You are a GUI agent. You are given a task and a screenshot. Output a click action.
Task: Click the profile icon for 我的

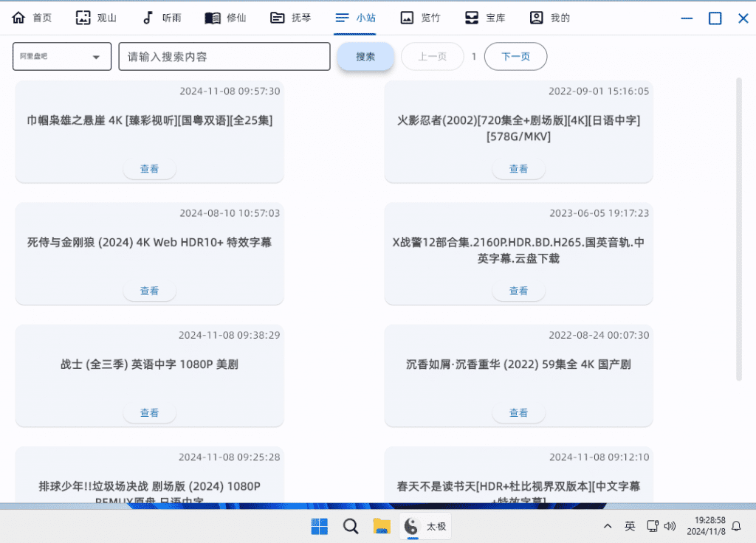point(536,18)
